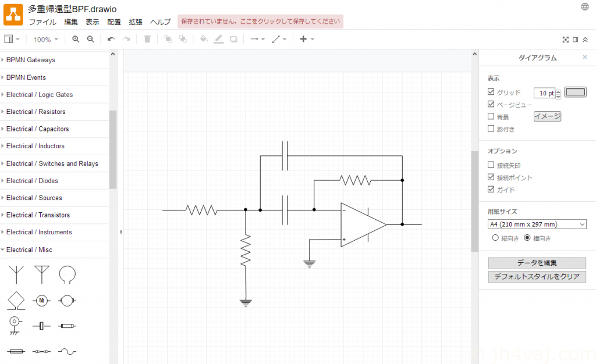
Task: Open the waypoint line style dropdown
Action: point(279,39)
